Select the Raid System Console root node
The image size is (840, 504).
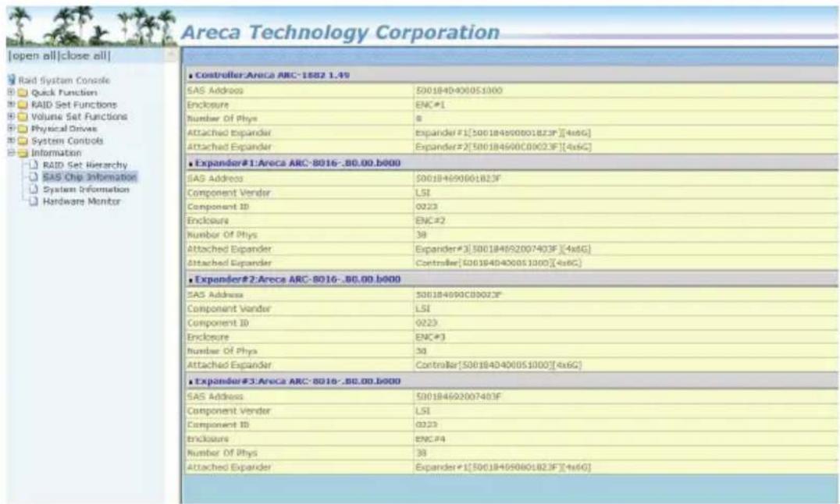64,80
